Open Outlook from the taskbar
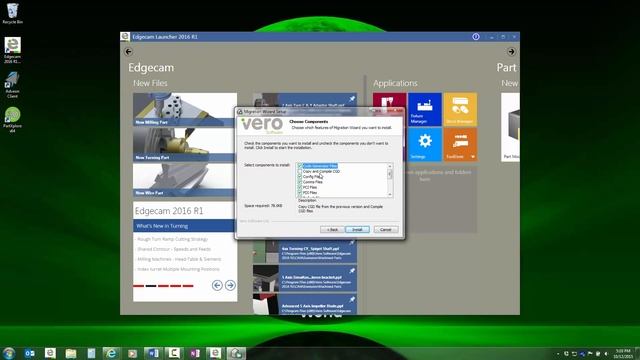The width and height of the screenshot is (640, 360). (x=29, y=353)
